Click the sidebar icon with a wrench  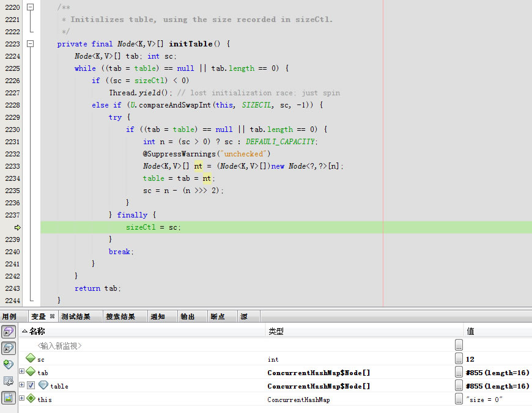tap(9, 381)
